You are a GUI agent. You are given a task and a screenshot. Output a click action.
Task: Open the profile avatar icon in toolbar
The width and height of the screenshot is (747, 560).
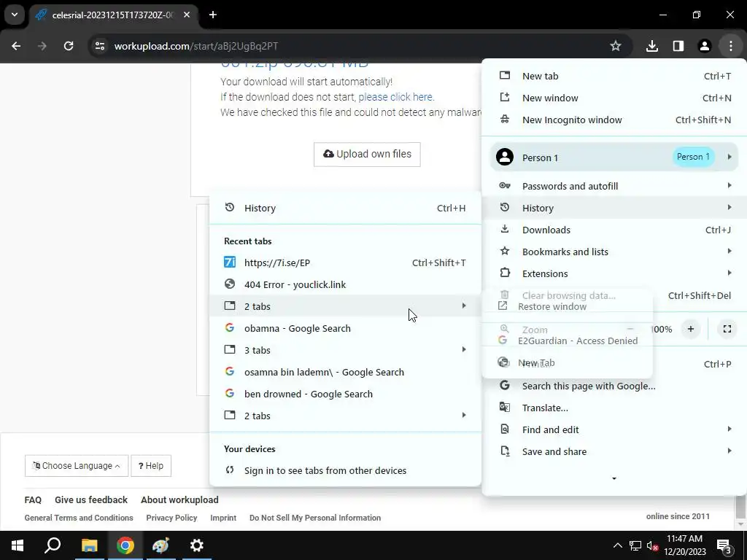pyautogui.click(x=704, y=46)
